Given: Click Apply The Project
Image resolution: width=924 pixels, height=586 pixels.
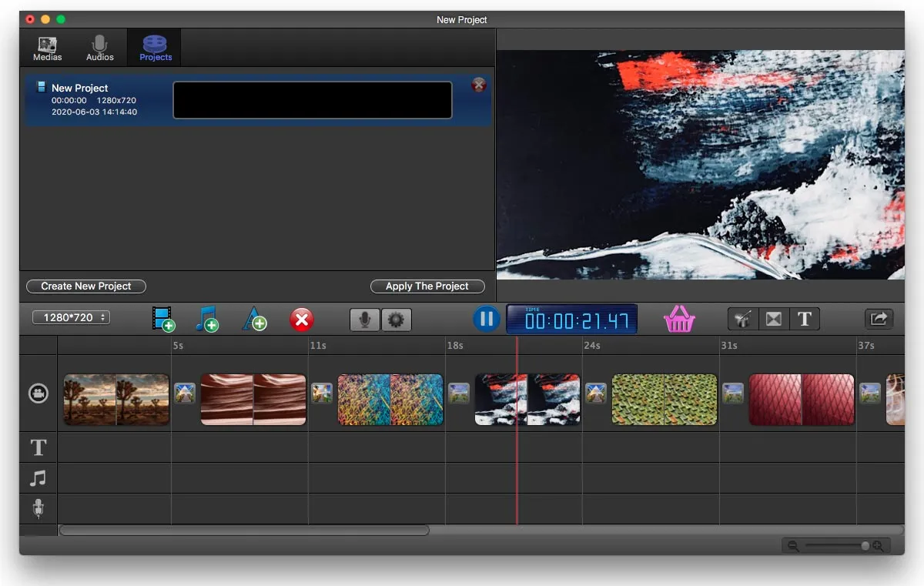Looking at the screenshot, I should (427, 286).
